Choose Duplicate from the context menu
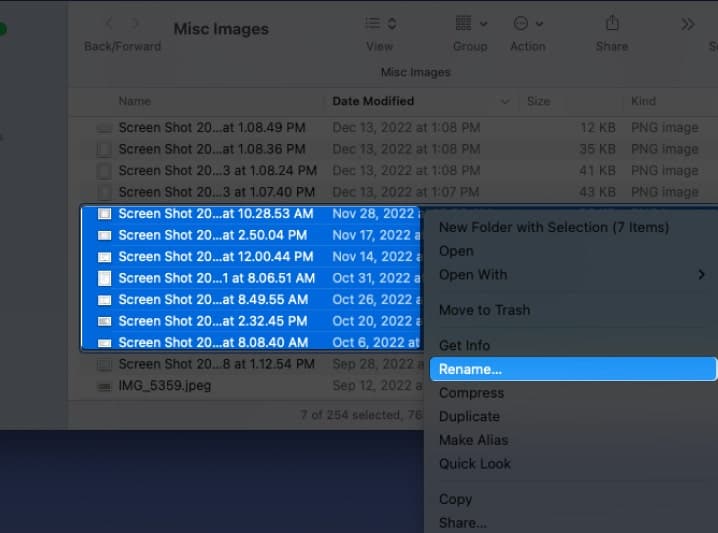Image resolution: width=718 pixels, height=533 pixels. (x=469, y=416)
